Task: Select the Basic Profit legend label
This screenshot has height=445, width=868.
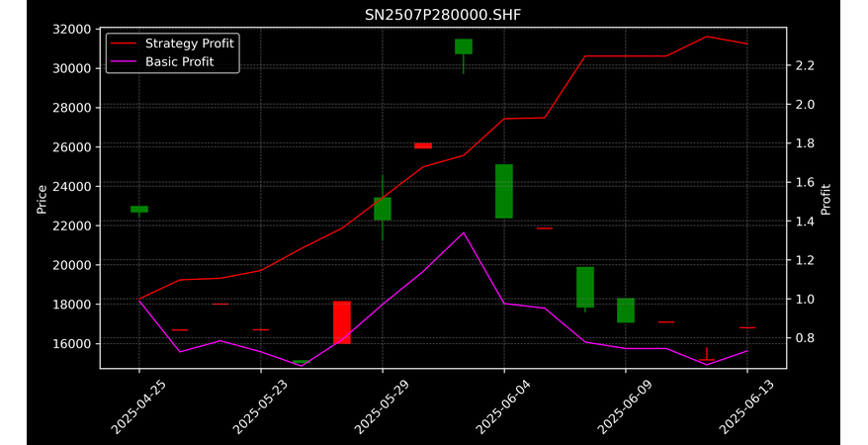Action: click(x=179, y=61)
